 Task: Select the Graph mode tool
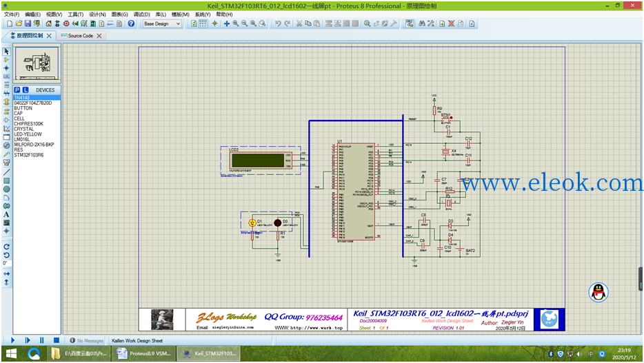point(6,128)
